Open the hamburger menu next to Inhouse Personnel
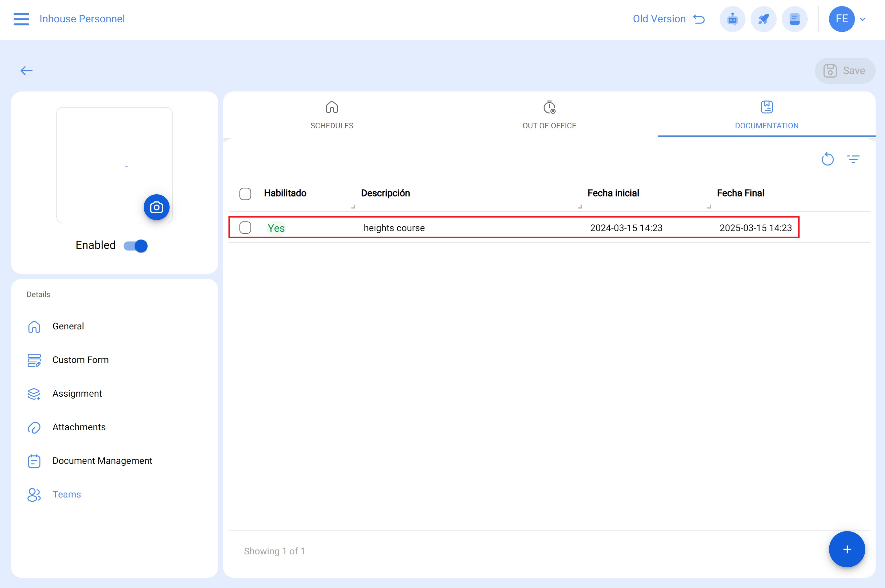The width and height of the screenshot is (885, 588). [x=21, y=19]
